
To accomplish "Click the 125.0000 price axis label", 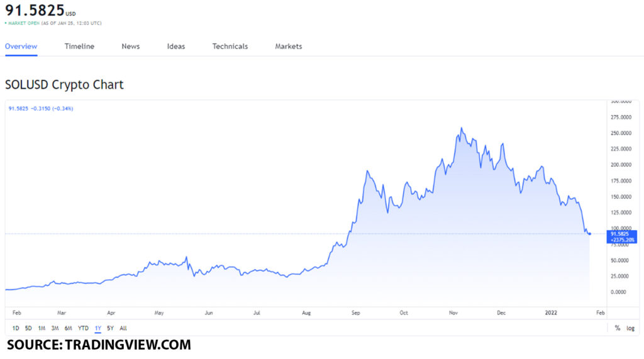I will point(621,213).
